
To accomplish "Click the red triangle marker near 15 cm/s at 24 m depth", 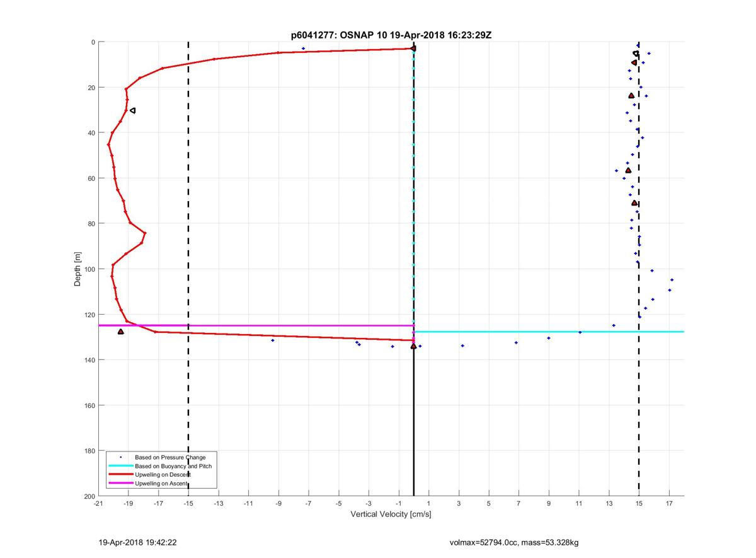I will point(631,96).
